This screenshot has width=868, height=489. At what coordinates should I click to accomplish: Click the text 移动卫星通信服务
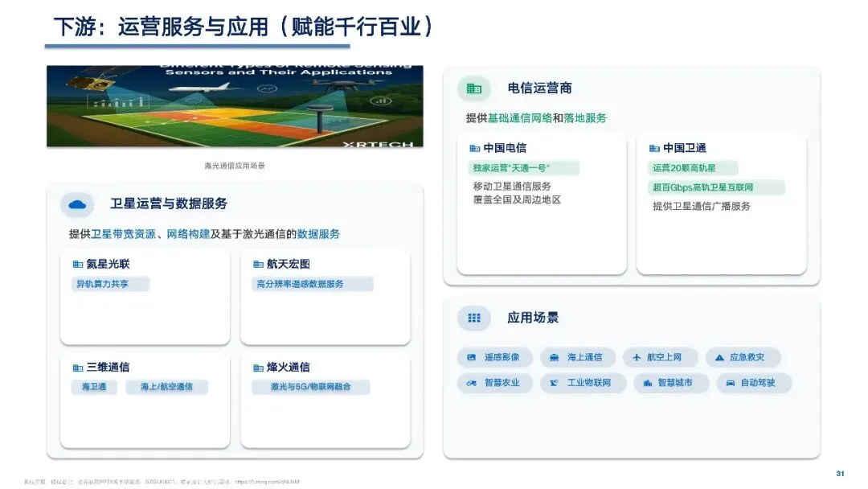click(512, 187)
